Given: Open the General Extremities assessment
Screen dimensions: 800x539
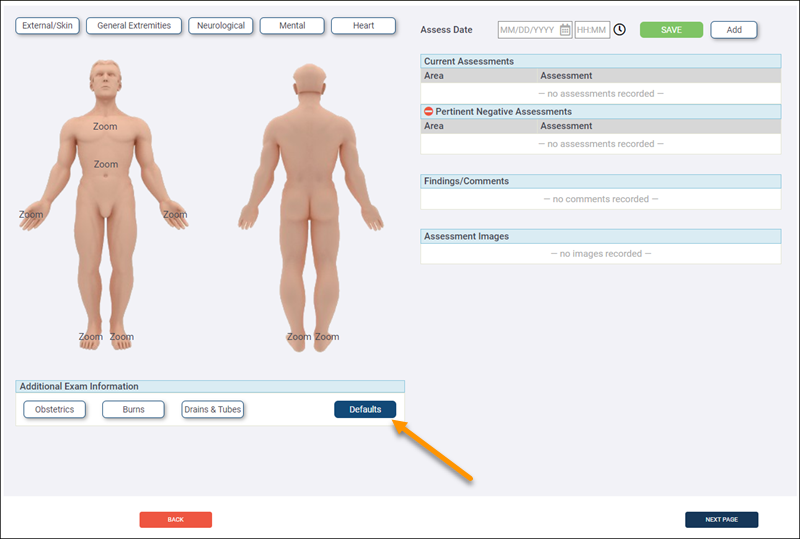Looking at the screenshot, I should pos(134,26).
